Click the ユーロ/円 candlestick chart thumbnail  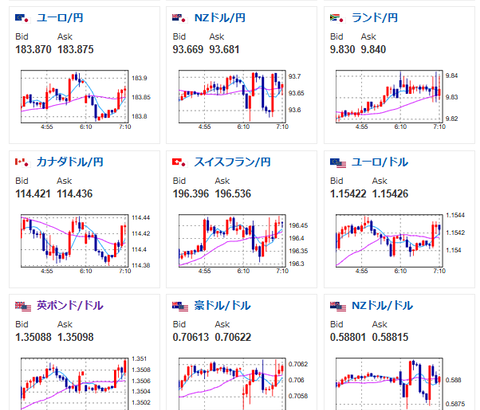pos(84,100)
